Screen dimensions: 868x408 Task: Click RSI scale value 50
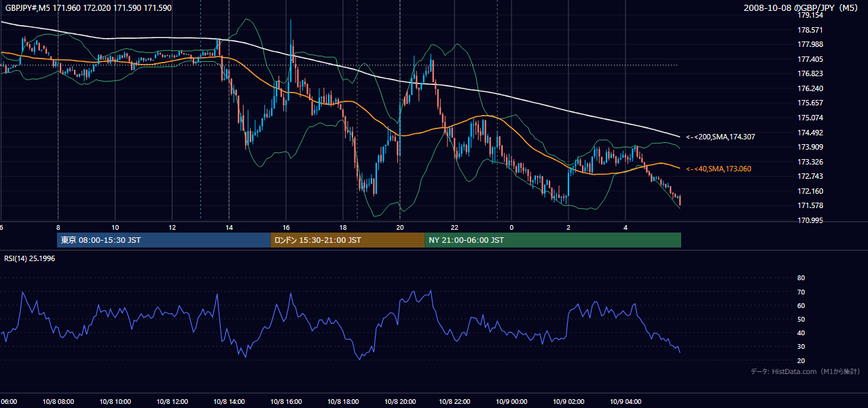[x=801, y=319]
